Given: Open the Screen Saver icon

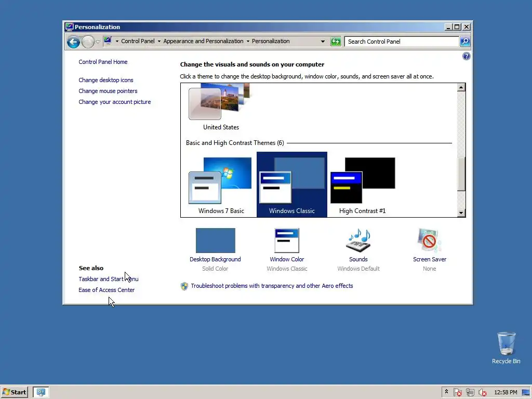Looking at the screenshot, I should [429, 241].
